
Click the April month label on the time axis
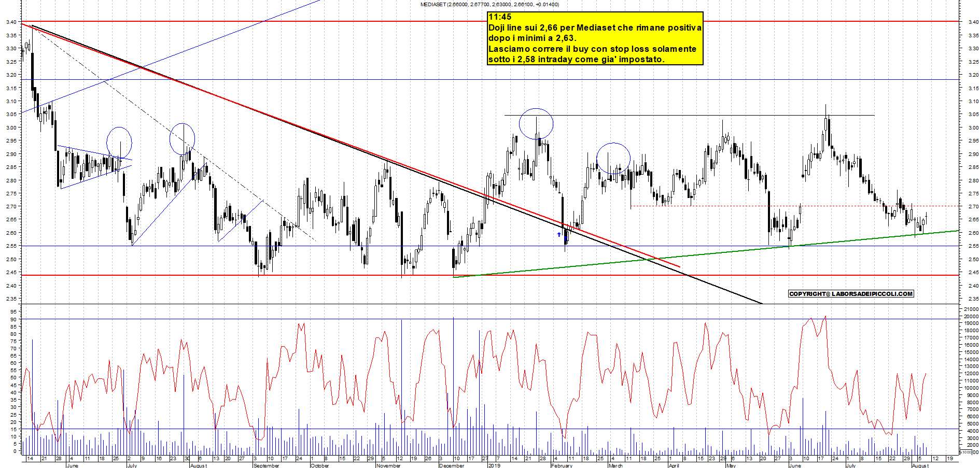(x=674, y=465)
